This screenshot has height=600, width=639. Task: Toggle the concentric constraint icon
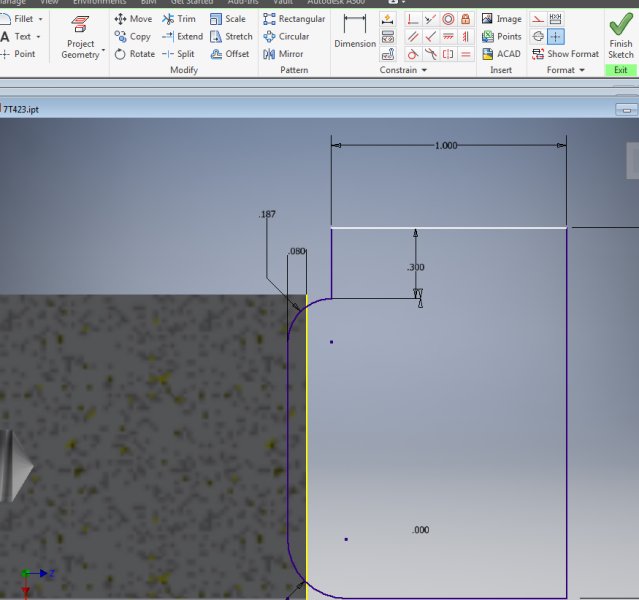coord(448,19)
